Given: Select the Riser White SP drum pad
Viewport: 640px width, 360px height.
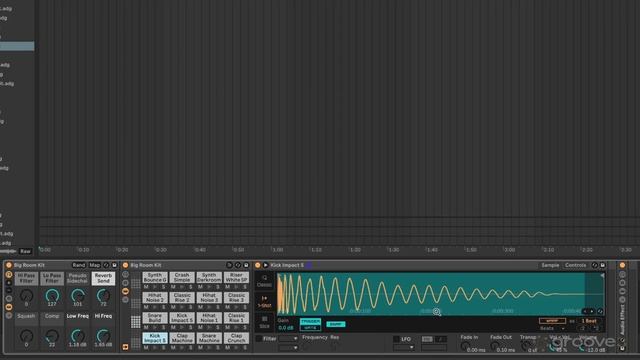Looking at the screenshot, I should click(236, 277).
